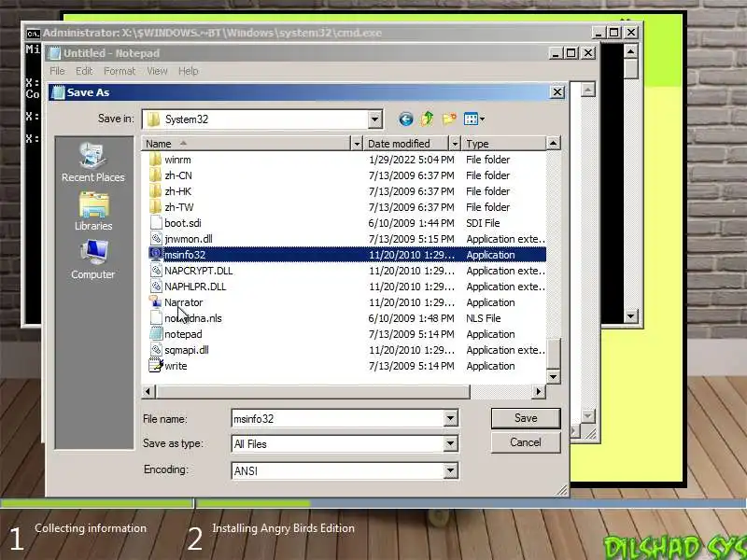
Task: Go back using the blue back arrow icon
Action: coord(406,119)
